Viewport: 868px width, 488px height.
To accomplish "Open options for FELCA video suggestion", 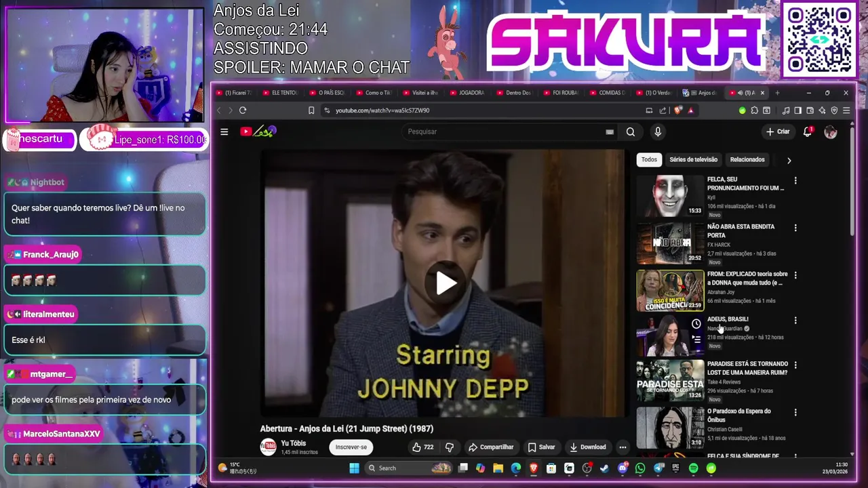I will point(795,181).
